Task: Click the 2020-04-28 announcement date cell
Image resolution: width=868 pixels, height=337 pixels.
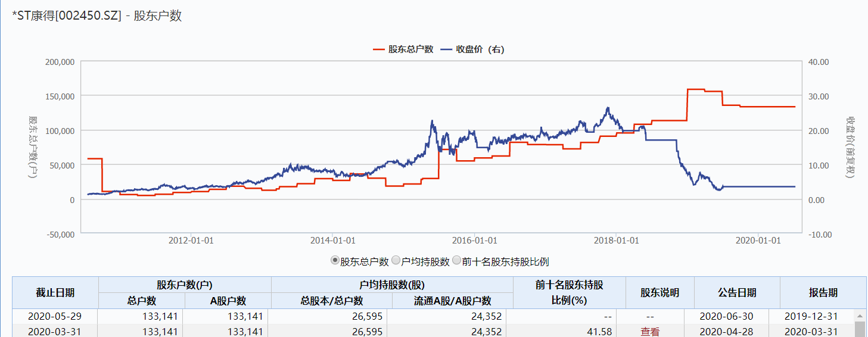Action: pyautogui.click(x=727, y=332)
